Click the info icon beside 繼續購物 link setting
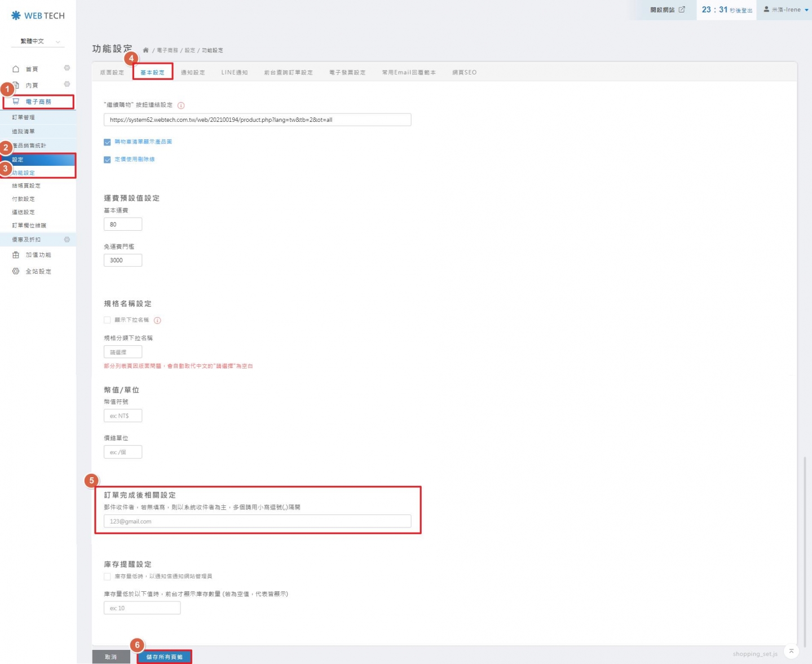This screenshot has width=812, height=664. tap(181, 105)
